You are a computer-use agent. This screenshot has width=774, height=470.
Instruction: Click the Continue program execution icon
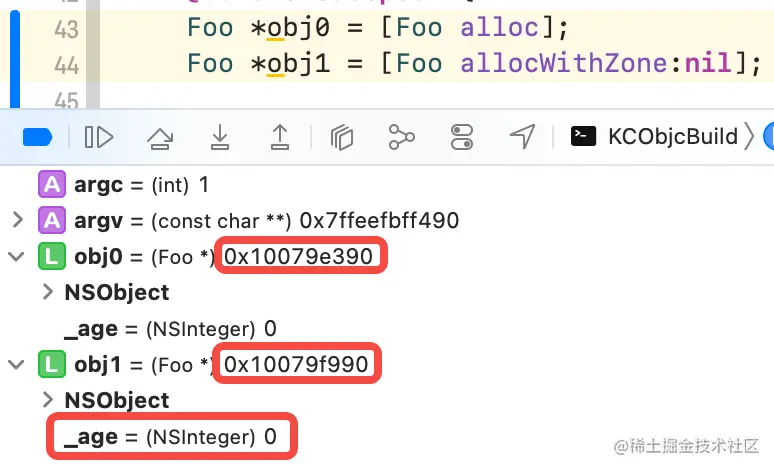(x=99, y=137)
